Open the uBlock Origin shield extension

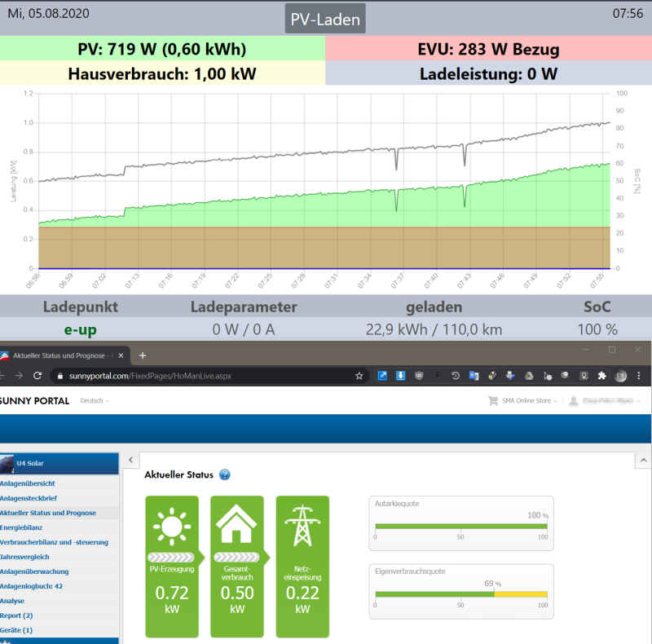(x=419, y=376)
